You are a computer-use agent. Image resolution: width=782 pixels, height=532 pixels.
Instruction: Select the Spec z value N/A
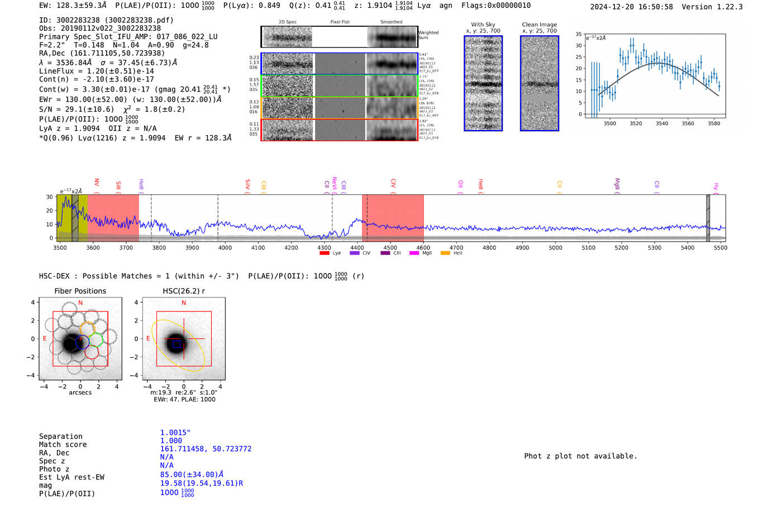166,457
